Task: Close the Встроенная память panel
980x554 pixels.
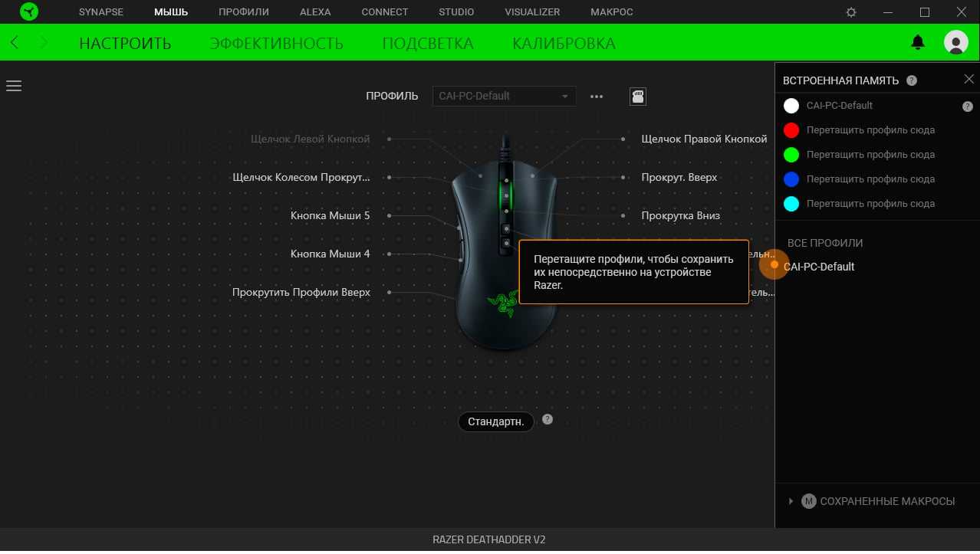Action: [x=968, y=80]
